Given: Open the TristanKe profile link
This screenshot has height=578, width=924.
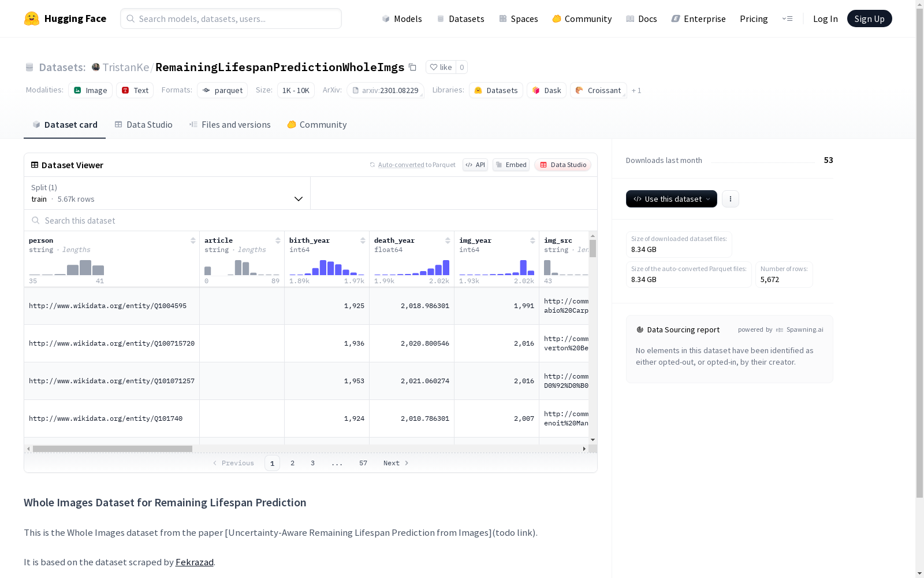Looking at the screenshot, I should [126, 67].
